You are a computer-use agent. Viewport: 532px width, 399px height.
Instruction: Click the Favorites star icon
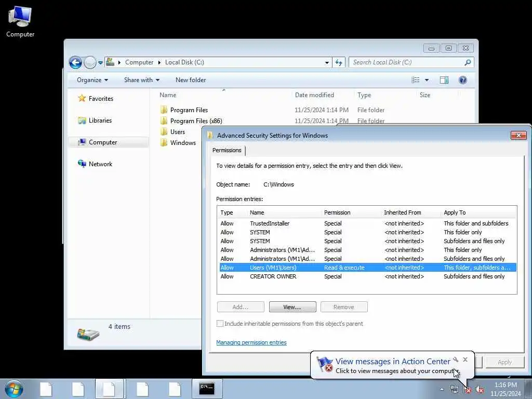click(82, 98)
